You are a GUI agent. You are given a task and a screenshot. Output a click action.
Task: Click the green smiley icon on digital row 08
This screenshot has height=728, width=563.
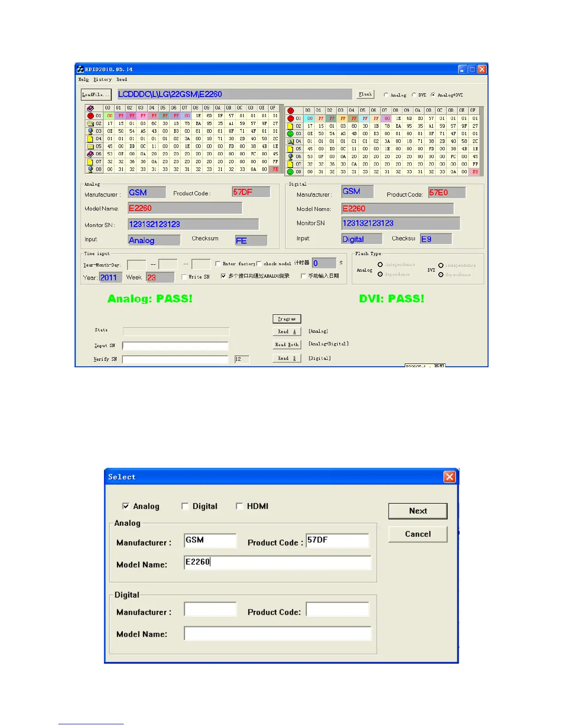290,172
